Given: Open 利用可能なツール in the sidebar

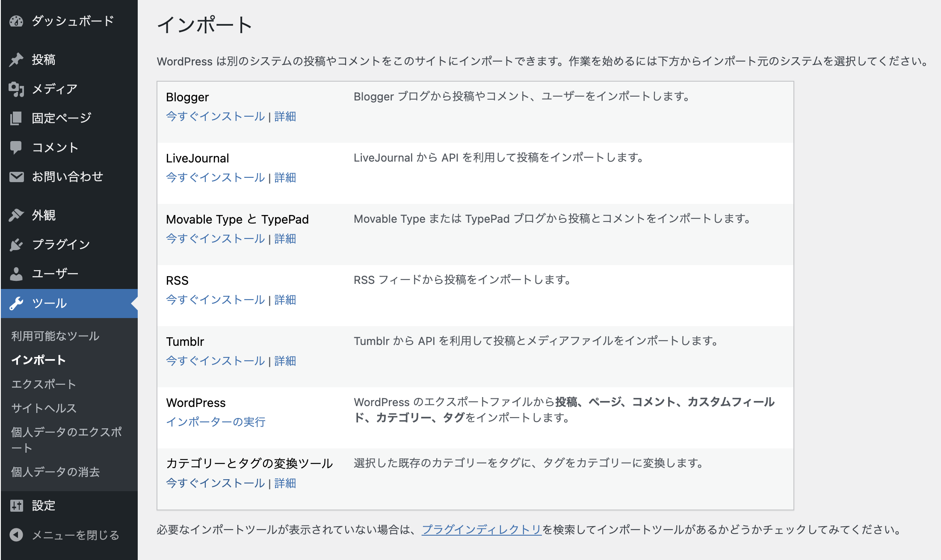Looking at the screenshot, I should [x=55, y=336].
